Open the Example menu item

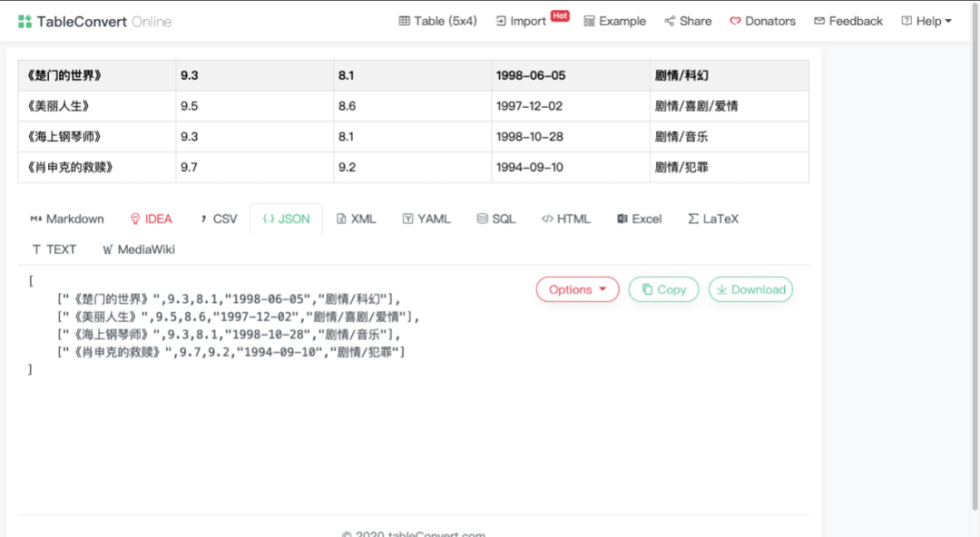coord(615,21)
